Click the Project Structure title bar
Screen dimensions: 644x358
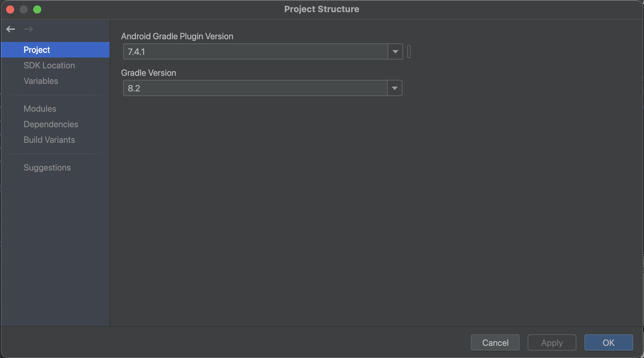click(x=321, y=9)
